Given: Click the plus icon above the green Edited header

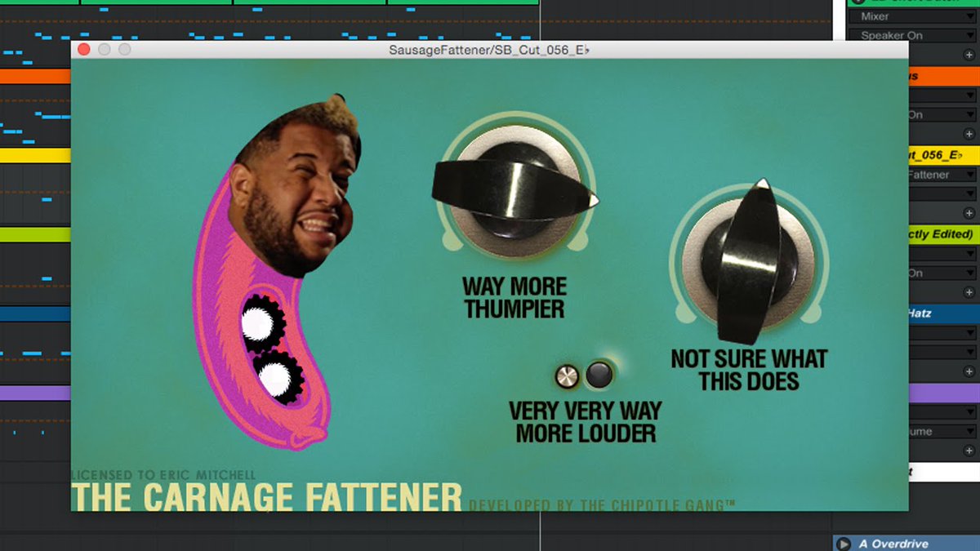Looking at the screenshot, I should (969, 213).
